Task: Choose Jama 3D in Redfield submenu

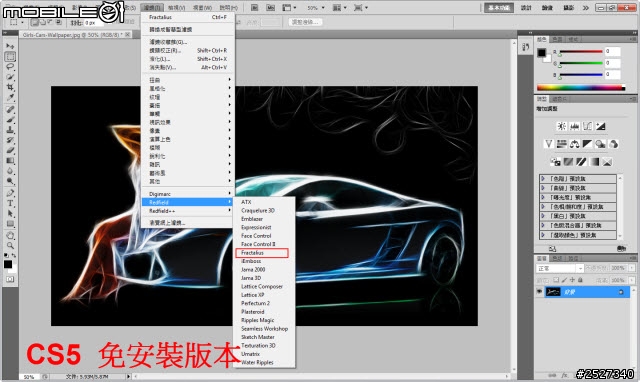Action: (264, 278)
